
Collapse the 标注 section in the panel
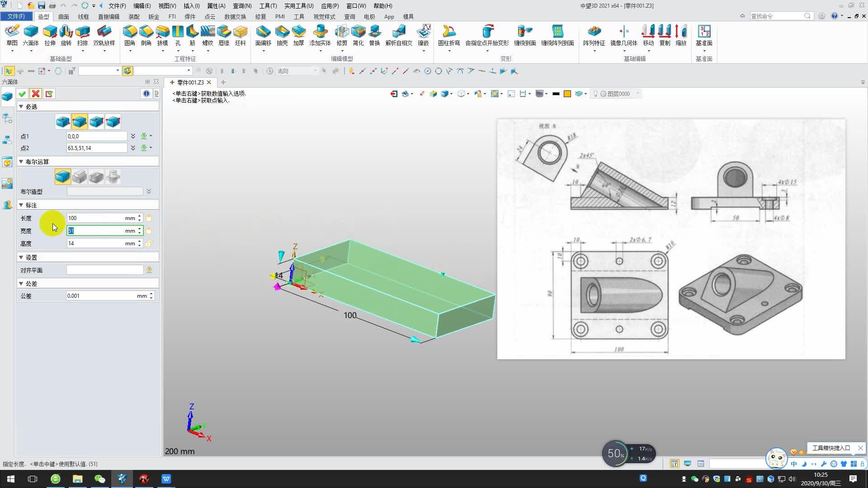pos(21,205)
